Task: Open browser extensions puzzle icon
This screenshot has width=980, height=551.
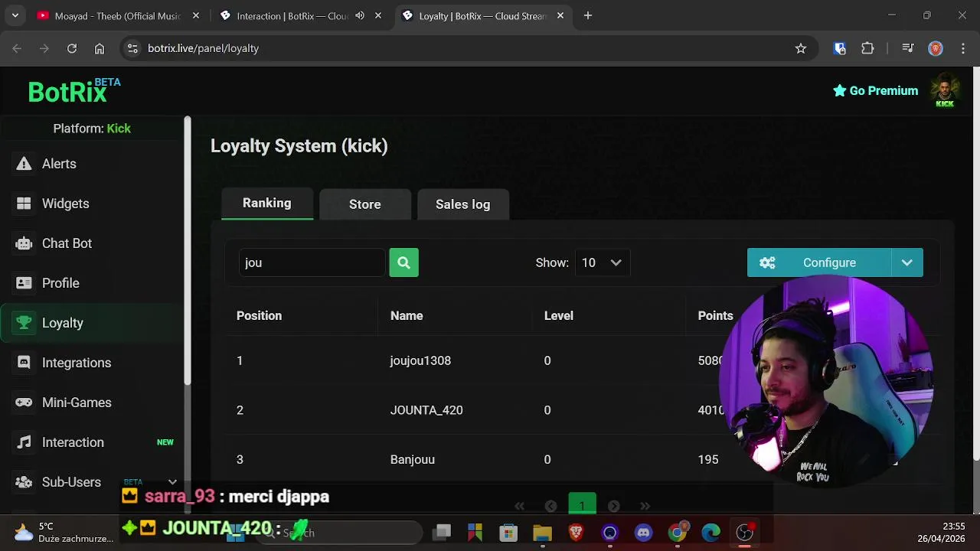Action: (867, 48)
